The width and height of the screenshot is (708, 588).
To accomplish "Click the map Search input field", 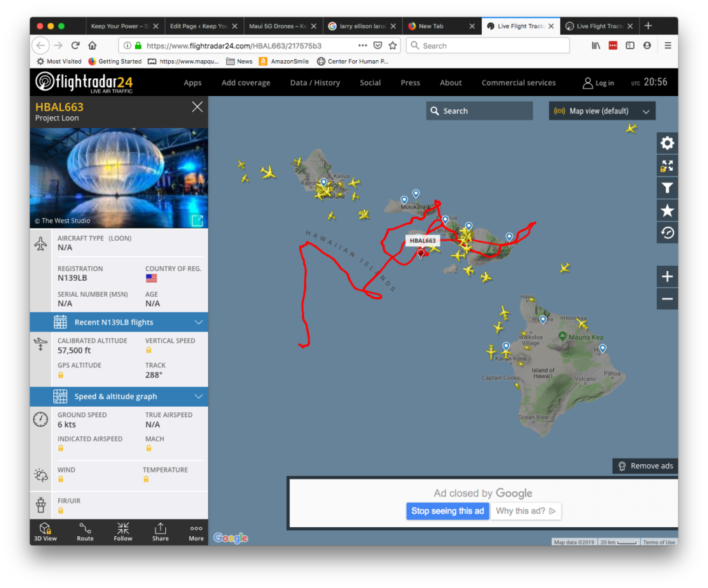I will pos(479,111).
